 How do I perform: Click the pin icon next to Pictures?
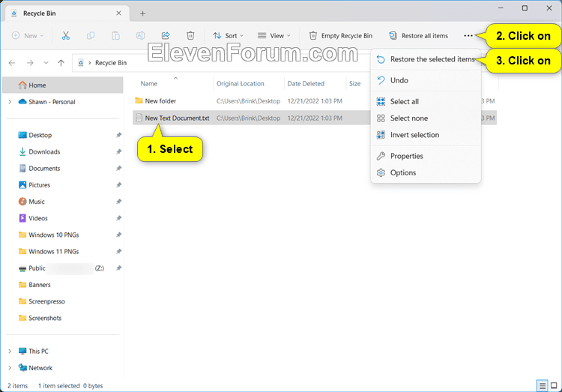tap(118, 185)
